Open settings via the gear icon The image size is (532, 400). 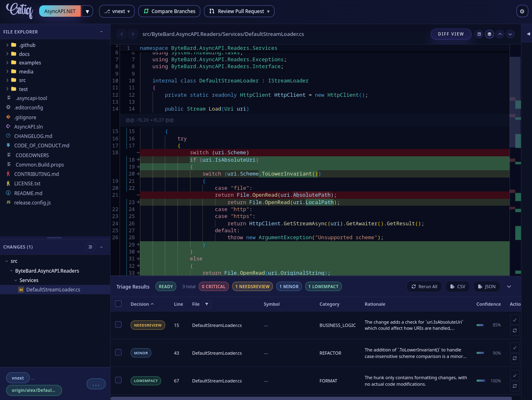[x=522, y=11]
